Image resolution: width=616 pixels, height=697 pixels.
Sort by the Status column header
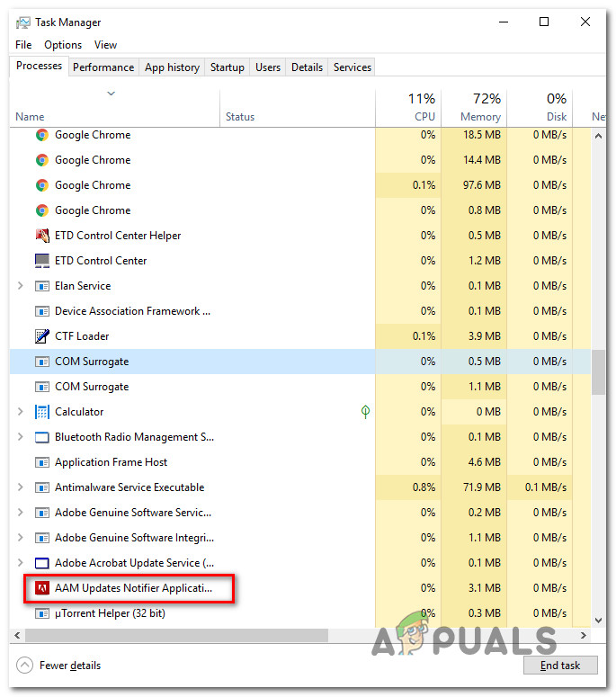(298, 108)
